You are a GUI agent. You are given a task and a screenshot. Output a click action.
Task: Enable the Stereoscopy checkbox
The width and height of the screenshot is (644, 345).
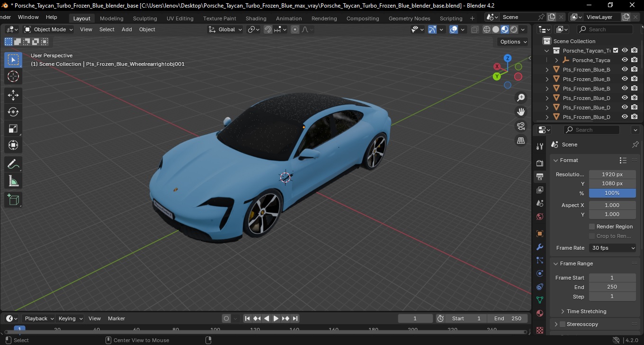(x=563, y=324)
